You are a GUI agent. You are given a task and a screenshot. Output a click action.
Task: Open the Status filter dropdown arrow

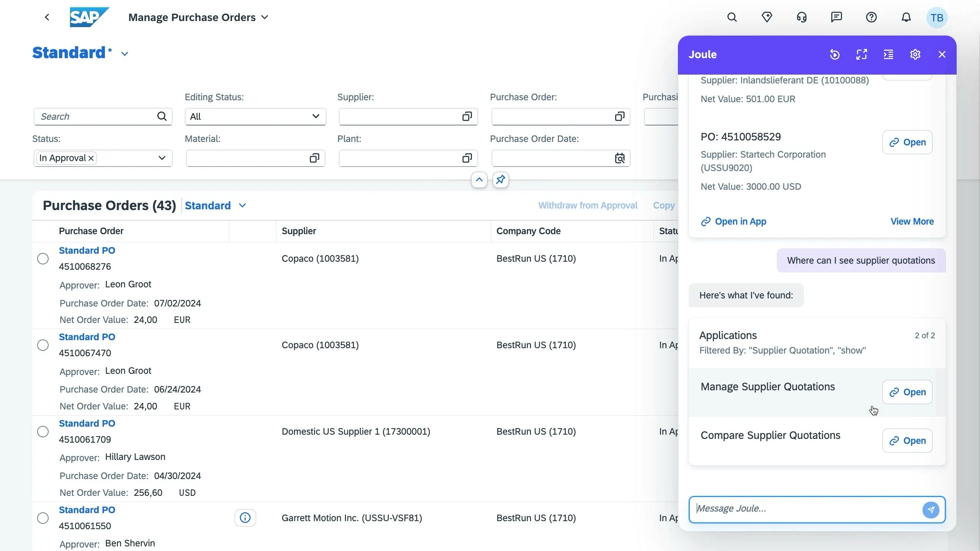tap(162, 158)
